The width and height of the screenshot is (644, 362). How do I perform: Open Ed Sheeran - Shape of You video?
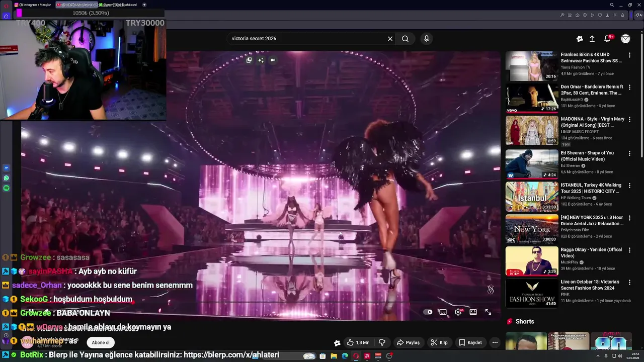click(x=532, y=164)
